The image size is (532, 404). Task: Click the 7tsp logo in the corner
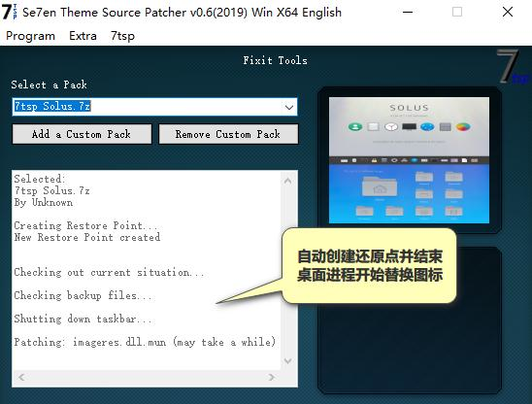point(513,67)
